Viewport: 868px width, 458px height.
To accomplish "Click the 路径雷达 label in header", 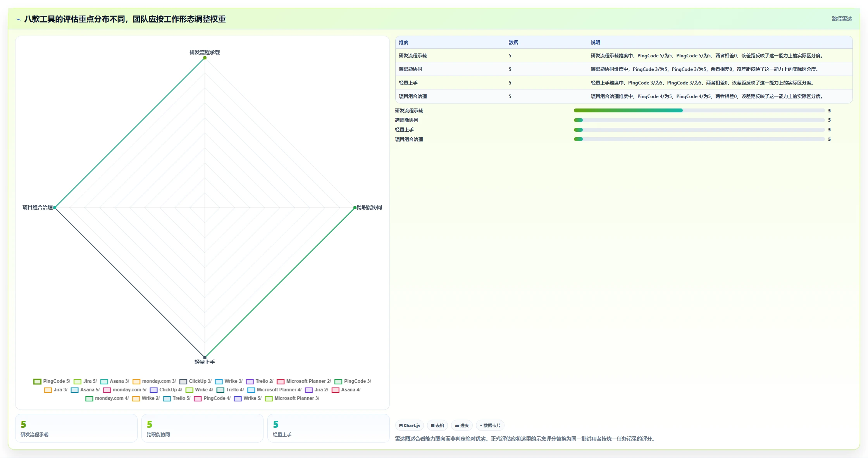I will (x=842, y=19).
